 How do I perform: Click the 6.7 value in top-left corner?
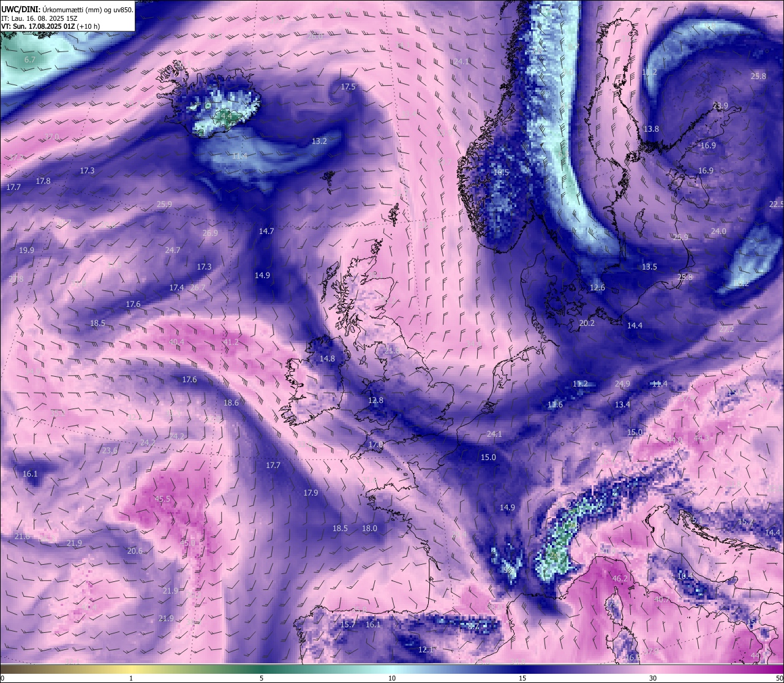30,59
